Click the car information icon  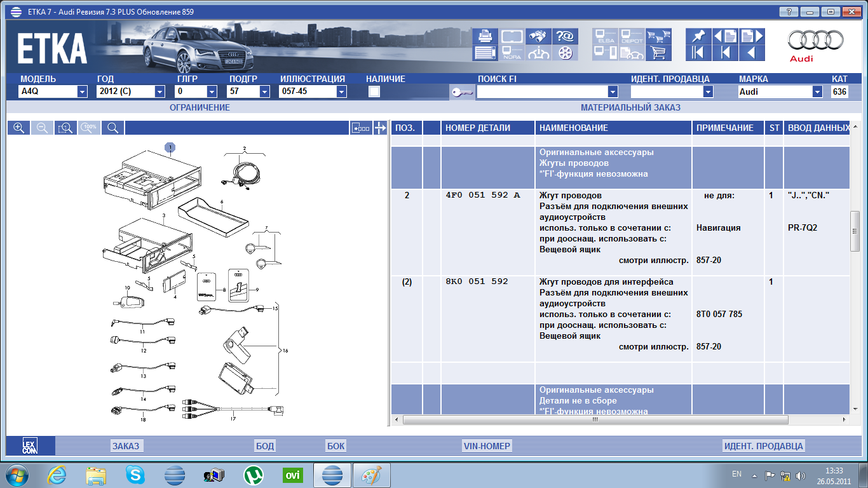pos(538,53)
